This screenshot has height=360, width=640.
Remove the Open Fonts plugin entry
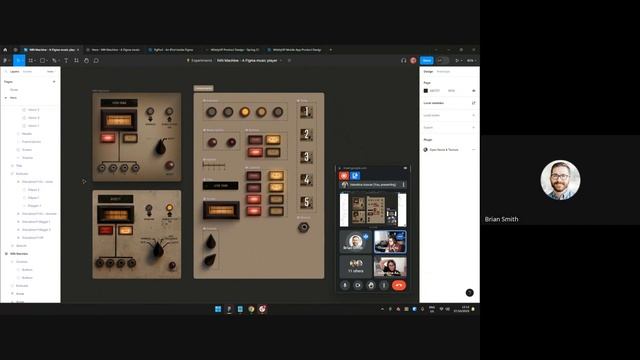pos(473,150)
